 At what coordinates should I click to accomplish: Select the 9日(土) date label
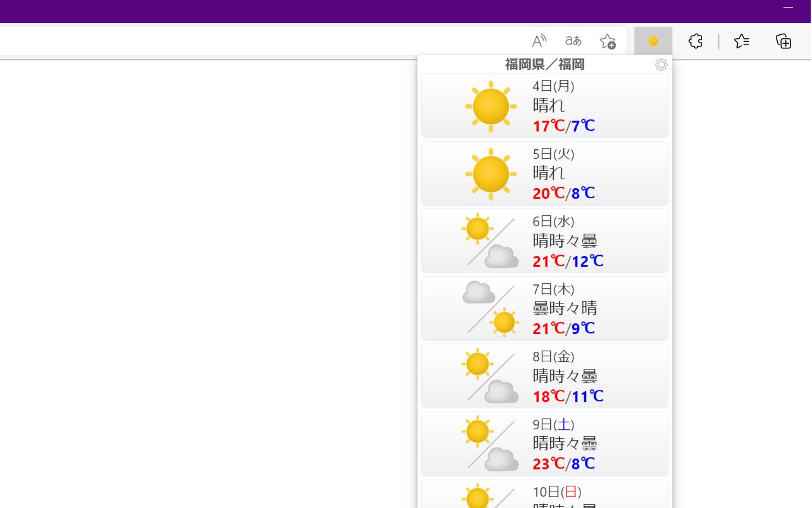(x=553, y=424)
